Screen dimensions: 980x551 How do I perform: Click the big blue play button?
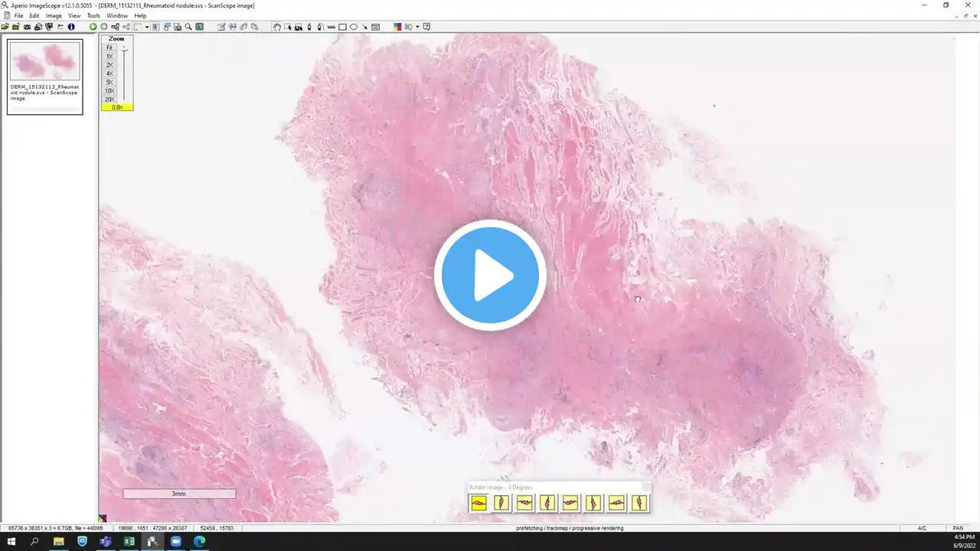tap(490, 275)
